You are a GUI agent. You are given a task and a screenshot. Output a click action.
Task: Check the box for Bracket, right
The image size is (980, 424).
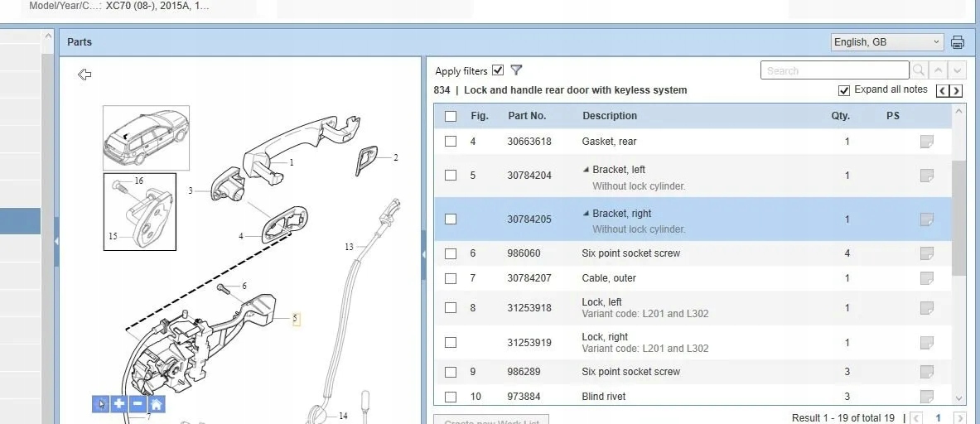[x=451, y=219]
